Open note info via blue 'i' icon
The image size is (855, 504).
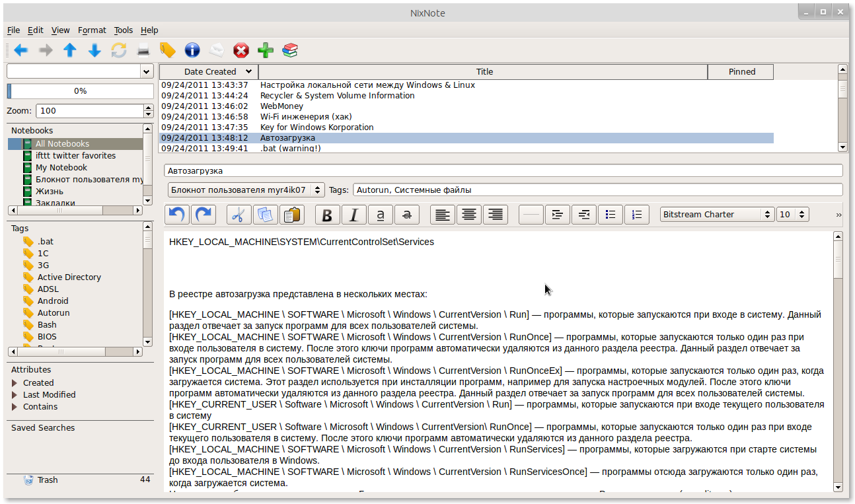pos(192,50)
